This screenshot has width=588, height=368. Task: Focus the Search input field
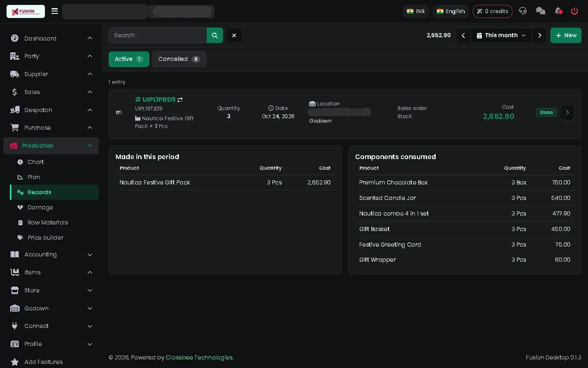click(x=158, y=36)
